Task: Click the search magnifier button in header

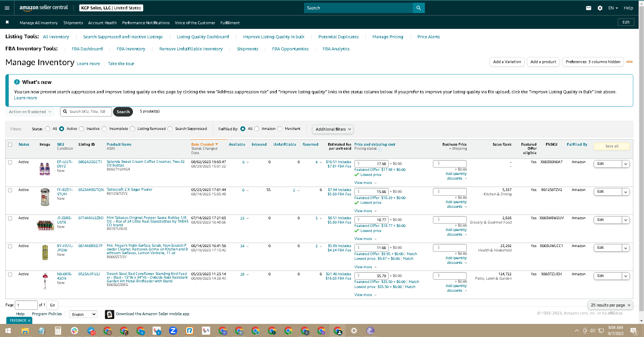Action: tap(418, 8)
